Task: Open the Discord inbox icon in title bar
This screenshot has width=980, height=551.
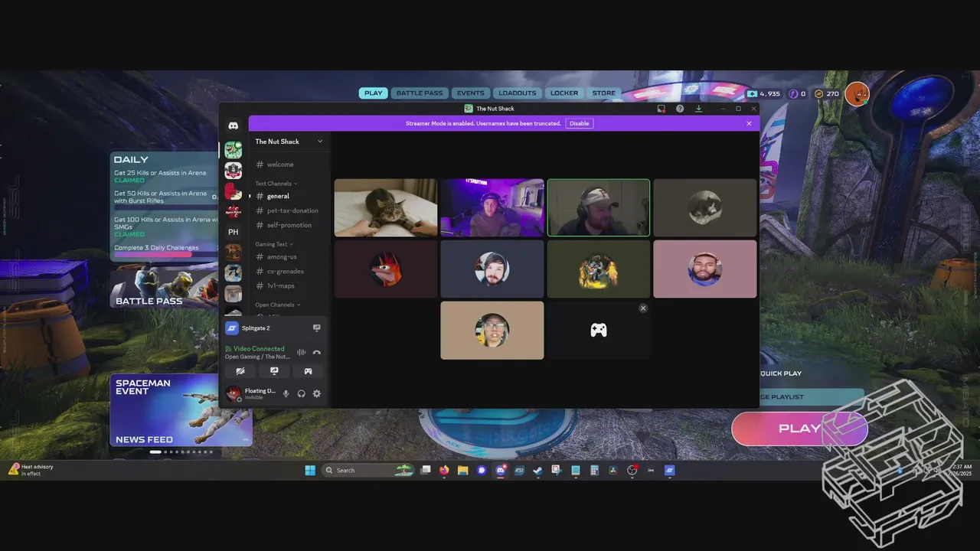Action: click(x=661, y=109)
